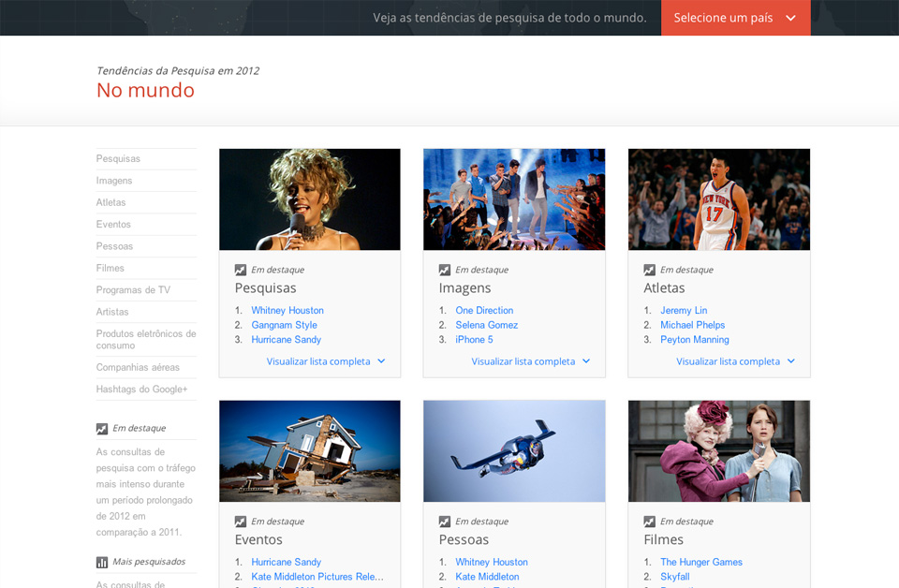Open The Hunger Games film link
The height and width of the screenshot is (588, 899).
(700, 563)
